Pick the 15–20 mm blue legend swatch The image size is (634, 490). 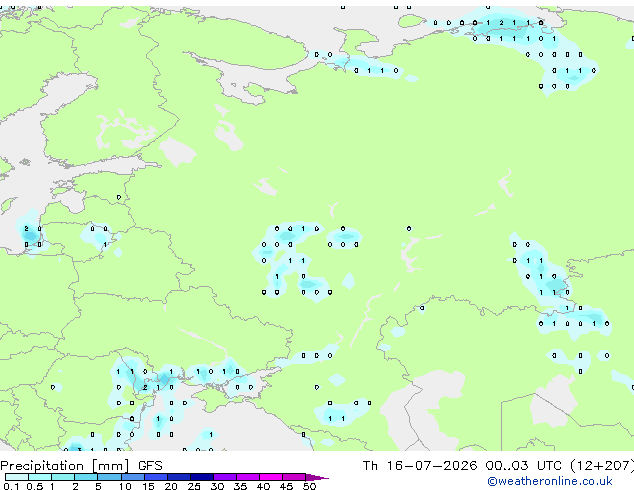coord(156,477)
